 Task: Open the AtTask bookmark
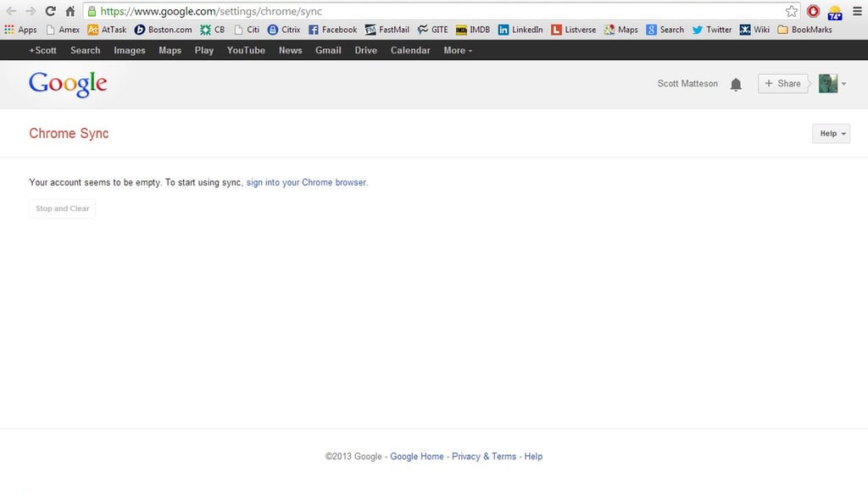click(x=108, y=30)
